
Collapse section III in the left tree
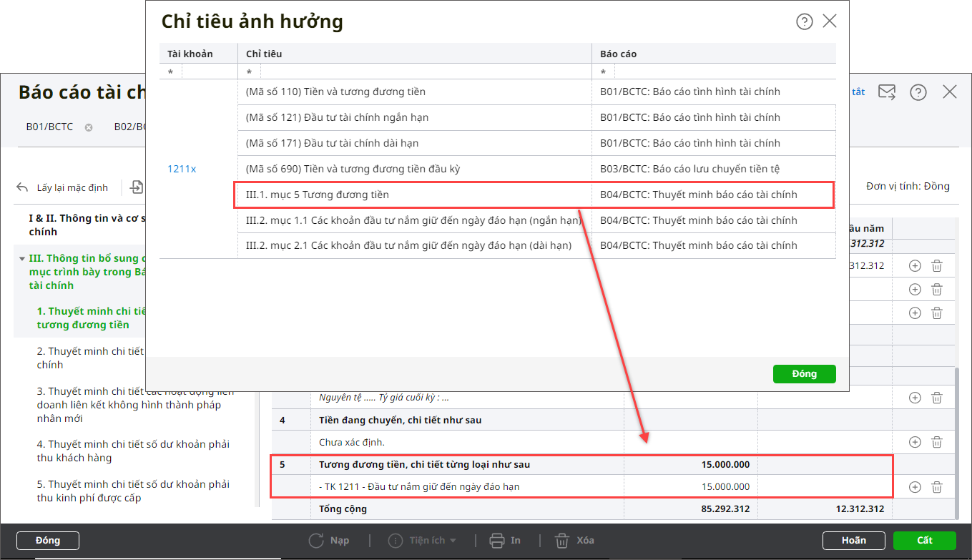[22, 259]
